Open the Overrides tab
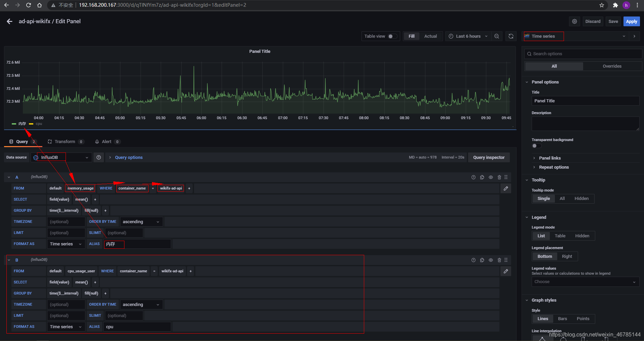Viewport: 644px width, 341px height. [x=612, y=66]
